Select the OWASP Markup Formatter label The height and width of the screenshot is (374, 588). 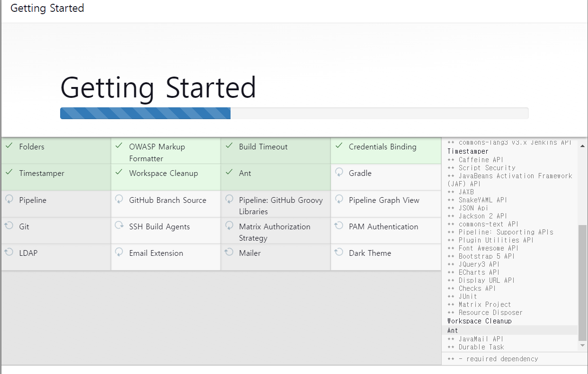pyautogui.click(x=158, y=153)
